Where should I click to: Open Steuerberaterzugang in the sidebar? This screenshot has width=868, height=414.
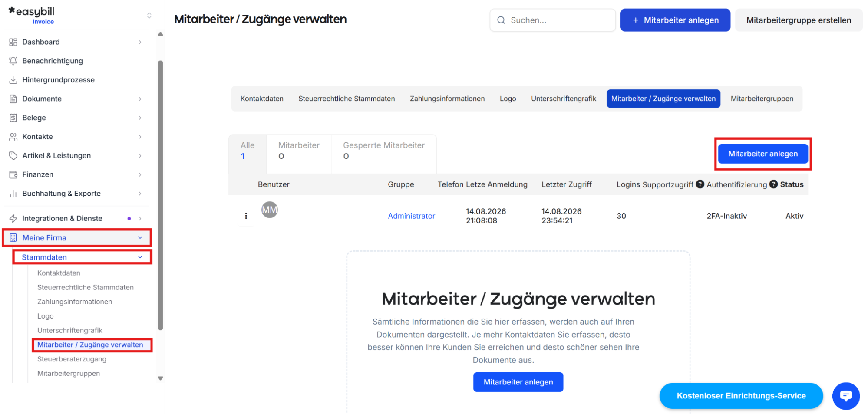[x=72, y=359]
